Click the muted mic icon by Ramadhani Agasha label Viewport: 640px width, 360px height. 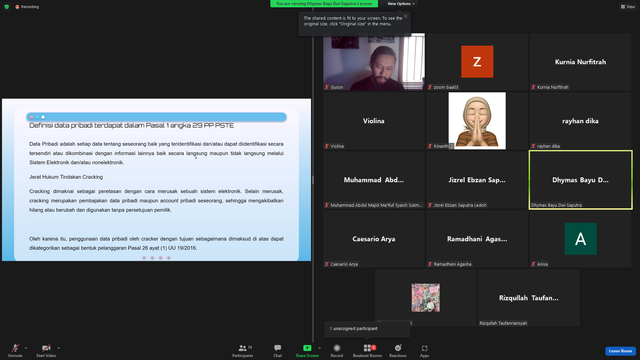pos(430,264)
